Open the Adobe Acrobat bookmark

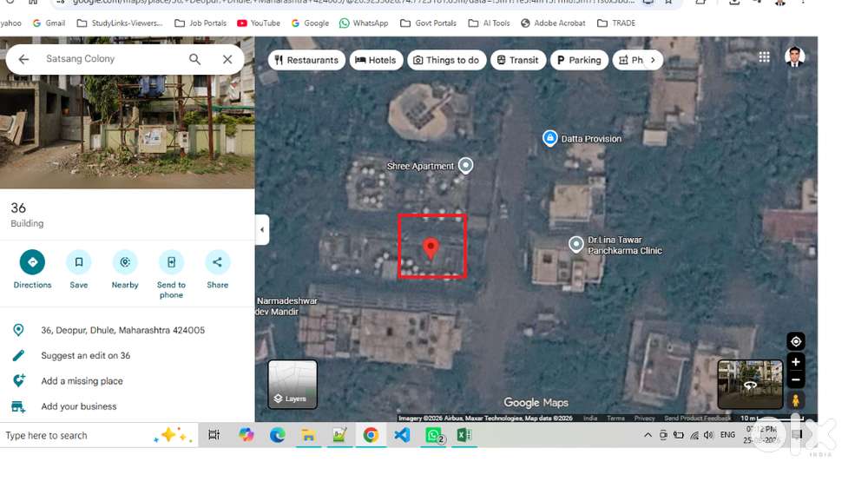553,23
